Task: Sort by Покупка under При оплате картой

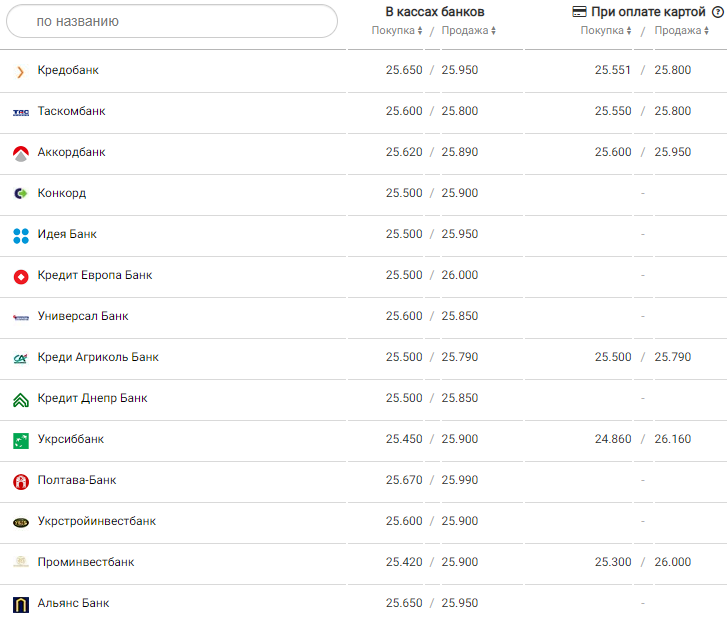Action: click(x=606, y=31)
